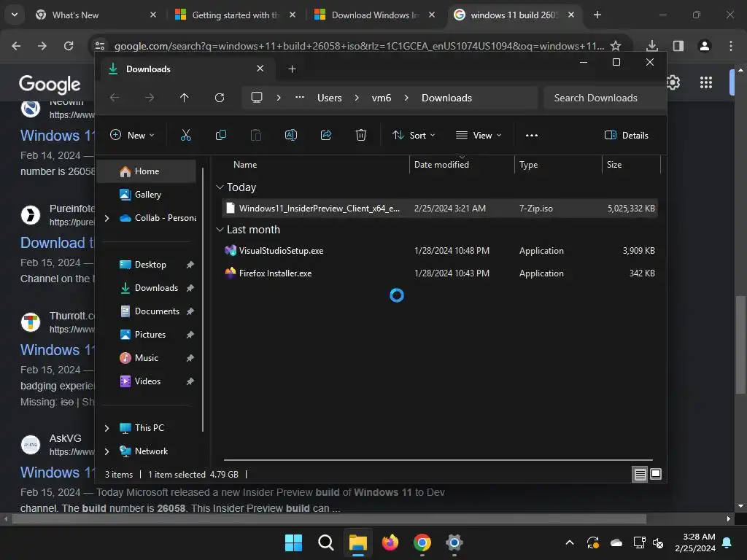
Task: Click the Delete trash can icon
Action: coord(361,135)
